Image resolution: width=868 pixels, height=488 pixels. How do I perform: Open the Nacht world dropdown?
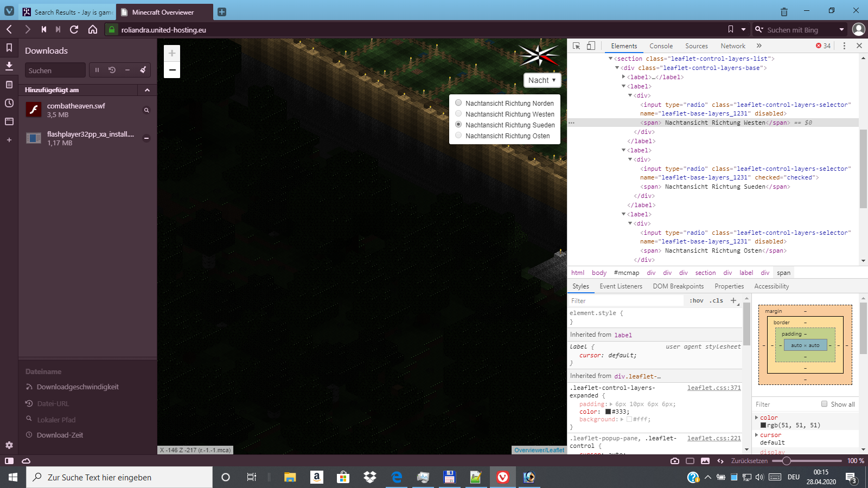coord(542,80)
